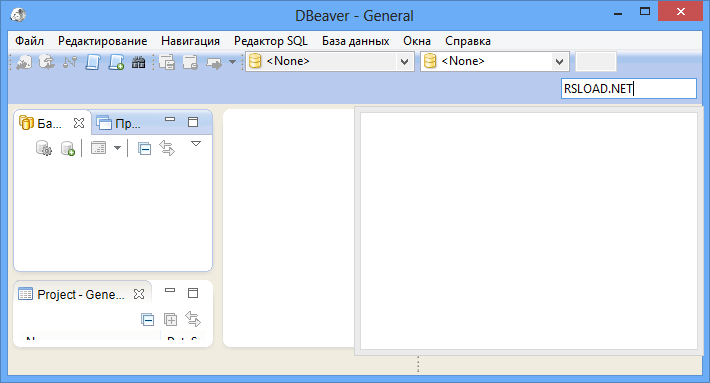Expand all in Project panel
The width and height of the screenshot is (710, 383).
[x=170, y=320]
